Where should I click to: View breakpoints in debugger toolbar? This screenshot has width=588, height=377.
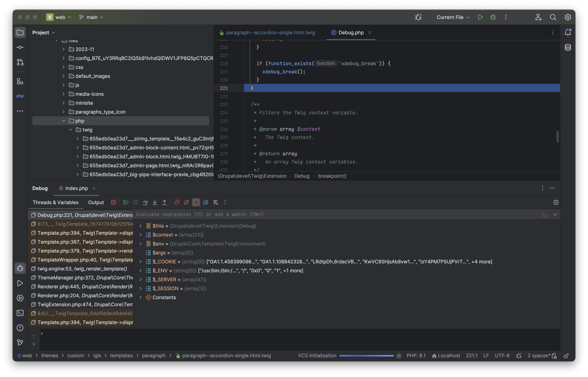[x=177, y=202]
